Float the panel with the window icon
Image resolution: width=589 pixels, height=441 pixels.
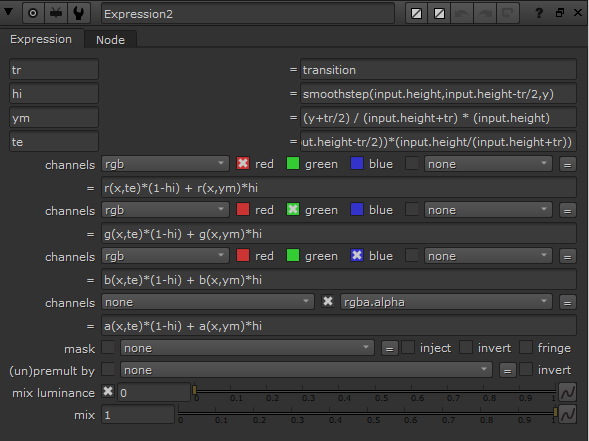pos(560,13)
